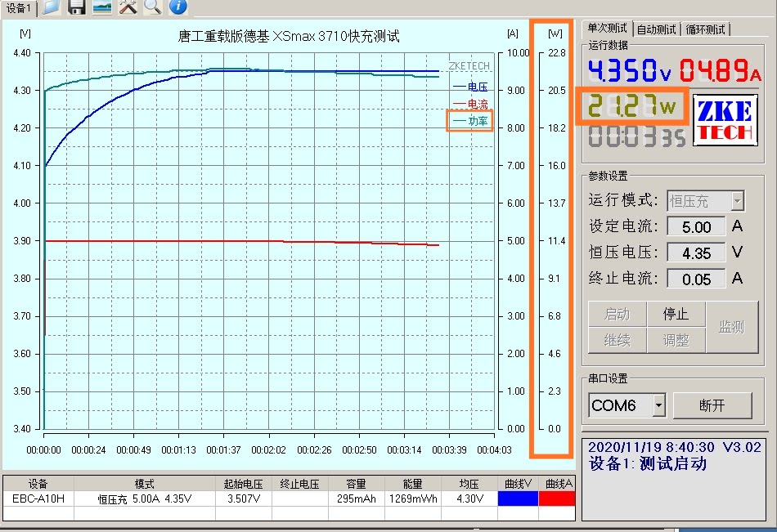Click the 设备1: 测试启动 status message
Image resolution: width=777 pixels, height=532 pixels.
[x=647, y=464]
